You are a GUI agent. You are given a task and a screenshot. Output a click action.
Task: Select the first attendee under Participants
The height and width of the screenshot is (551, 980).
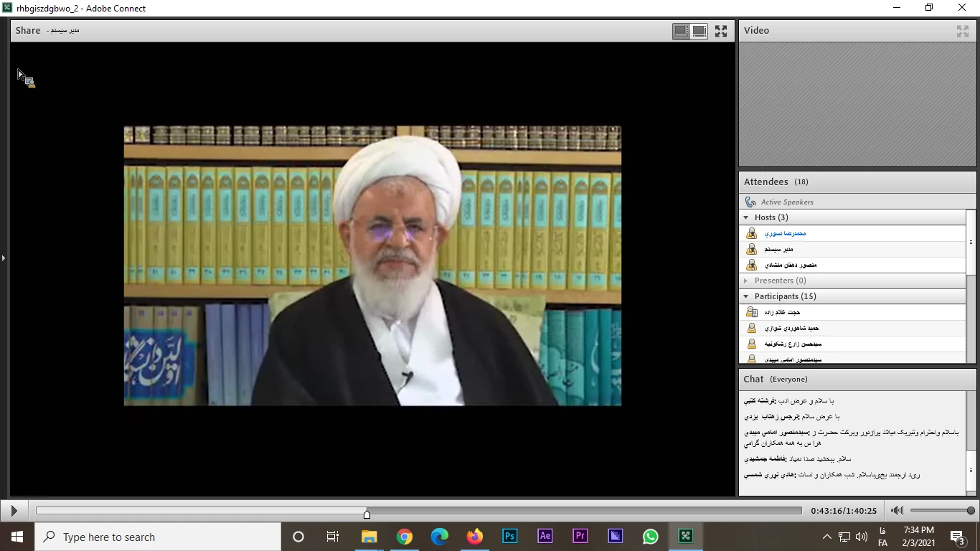coord(782,312)
